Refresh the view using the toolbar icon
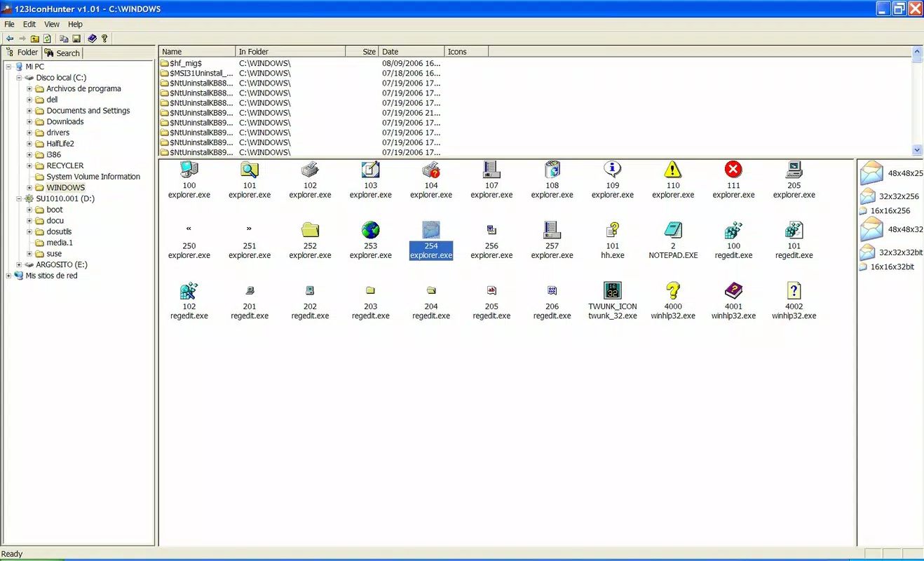This screenshot has height=561, width=924. [47, 39]
